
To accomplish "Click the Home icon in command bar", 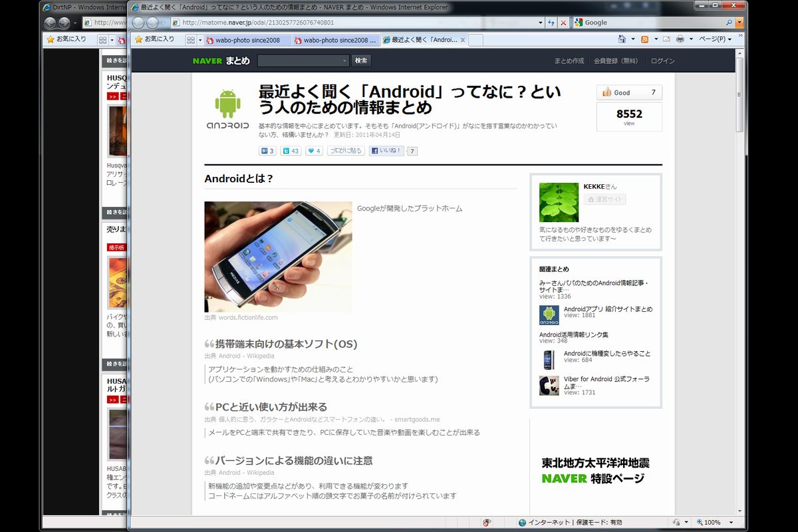I will pyautogui.click(x=622, y=39).
